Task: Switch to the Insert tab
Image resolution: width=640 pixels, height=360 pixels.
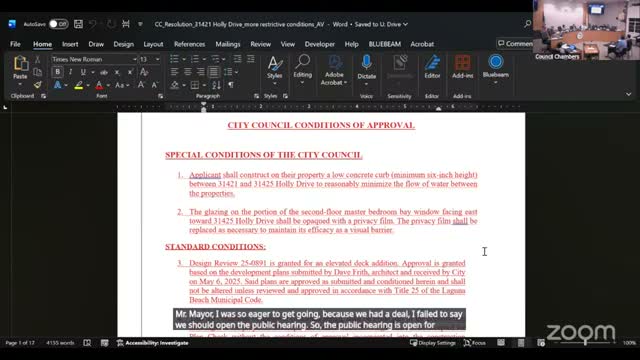Action: (70, 44)
